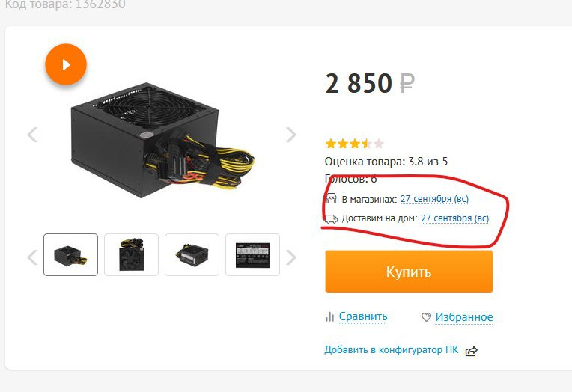
Task: Play the product video with orange button
Action: (66, 64)
